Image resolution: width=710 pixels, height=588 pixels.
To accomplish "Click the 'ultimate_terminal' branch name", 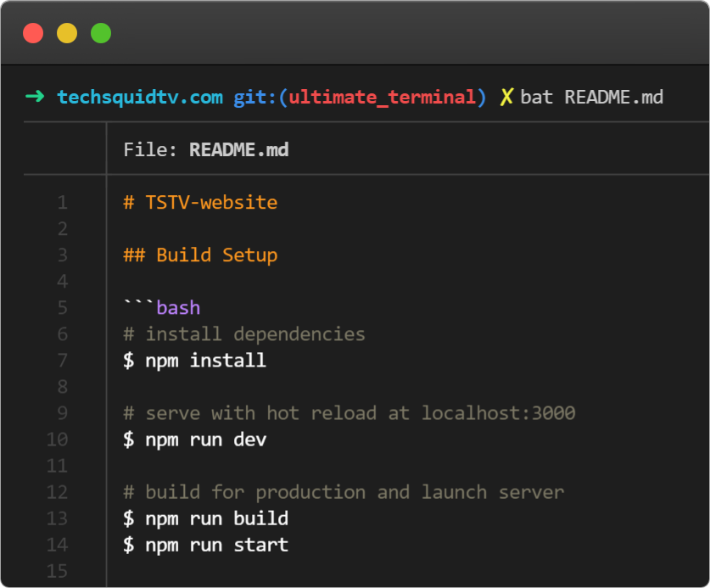I will coord(383,98).
